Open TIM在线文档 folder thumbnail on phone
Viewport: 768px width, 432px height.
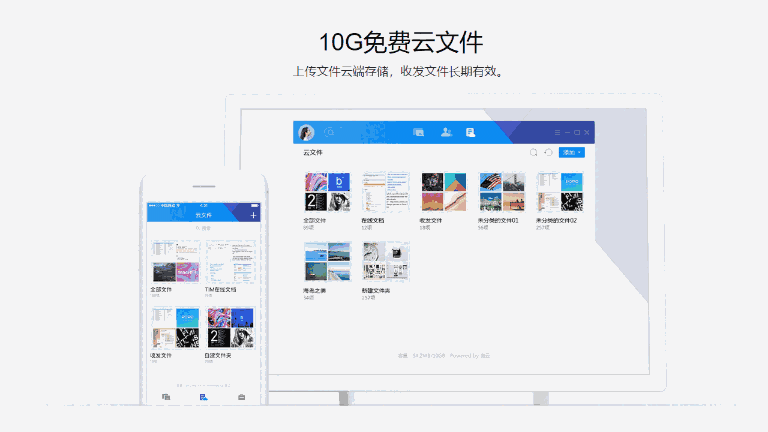pyautogui.click(x=231, y=262)
